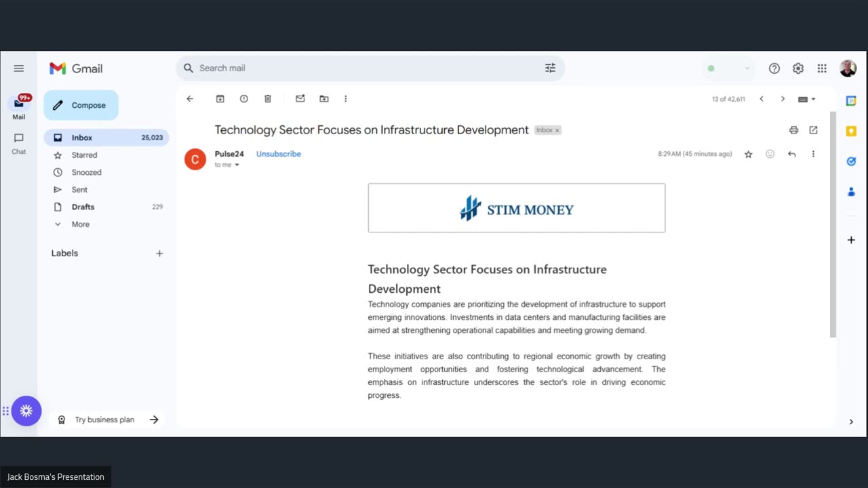Click the Stim Money logo banner
The image size is (868, 488).
pos(517,208)
